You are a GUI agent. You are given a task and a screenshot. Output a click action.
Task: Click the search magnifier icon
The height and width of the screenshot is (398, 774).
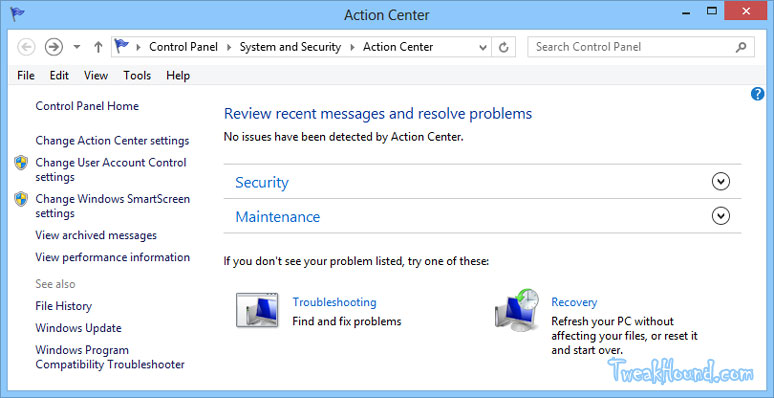(741, 47)
